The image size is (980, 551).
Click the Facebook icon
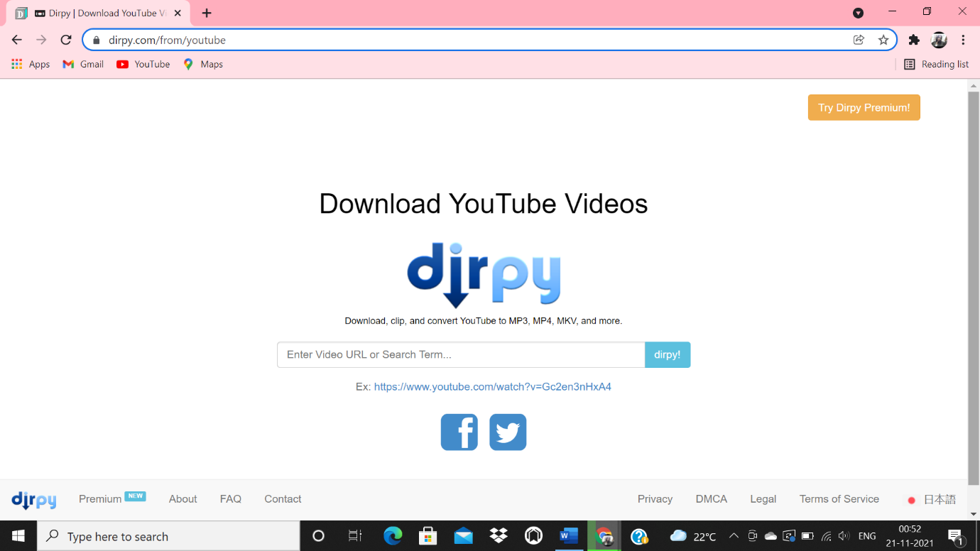[x=459, y=432]
